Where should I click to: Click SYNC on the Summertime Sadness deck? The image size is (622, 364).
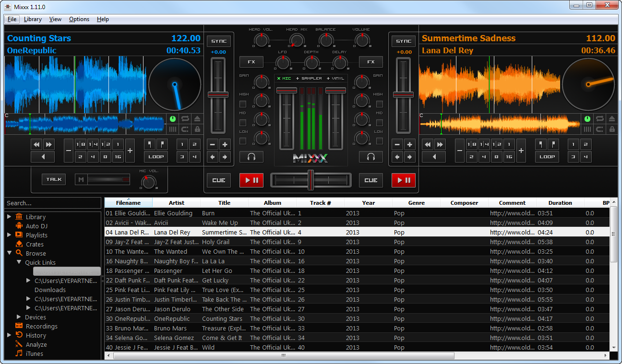point(404,41)
